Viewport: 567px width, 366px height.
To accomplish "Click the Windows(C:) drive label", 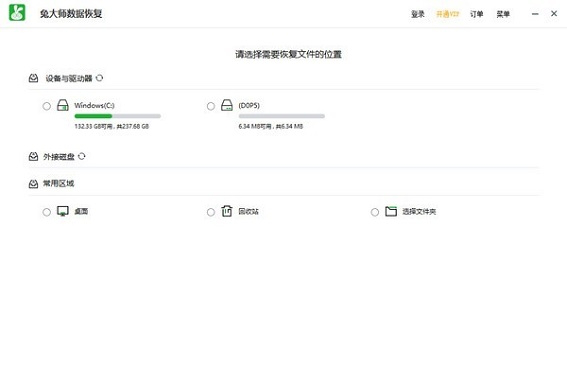I will pos(94,105).
